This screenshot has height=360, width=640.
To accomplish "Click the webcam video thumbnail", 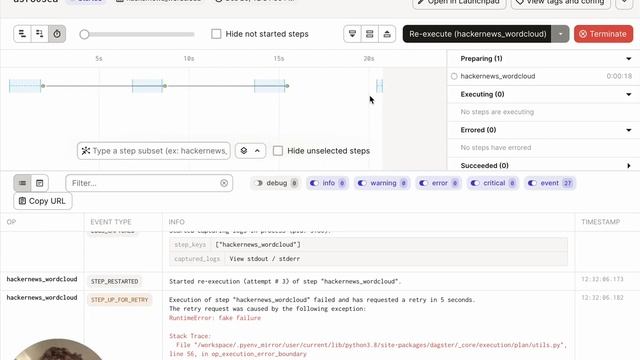I will tap(58, 349).
